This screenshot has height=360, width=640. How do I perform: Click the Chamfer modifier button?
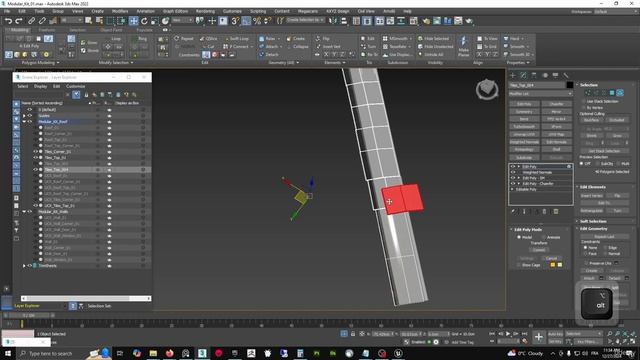tap(557, 104)
